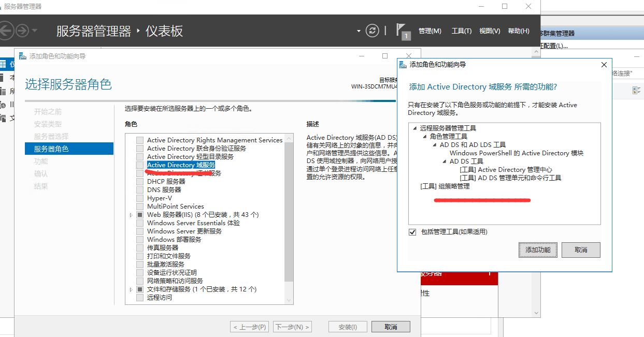Viewport: 644px width, 337px height.
Task: Select 服务器角色 step in wizard sidebar
Action: tap(69, 149)
